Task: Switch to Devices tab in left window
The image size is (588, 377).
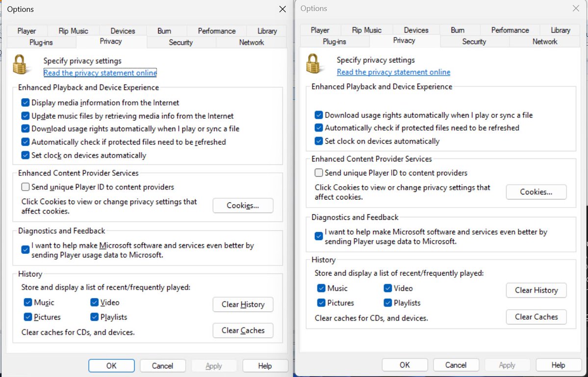Action: click(123, 31)
